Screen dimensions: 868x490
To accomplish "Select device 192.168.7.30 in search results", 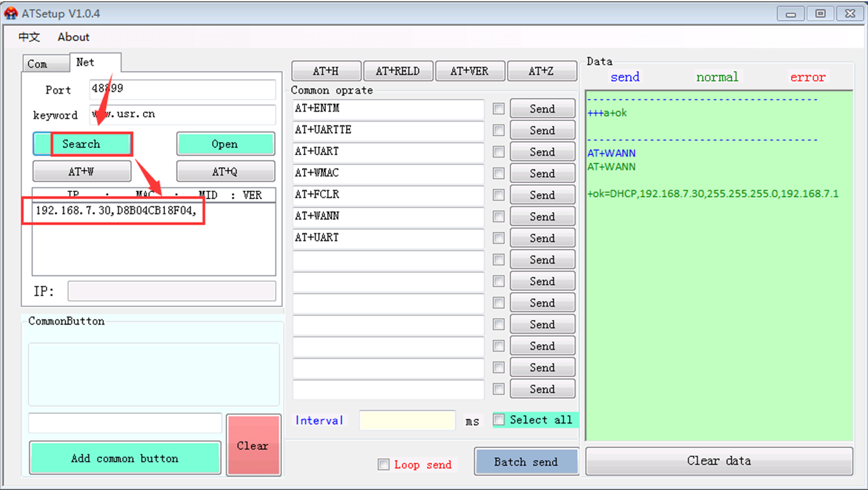I will click(115, 211).
